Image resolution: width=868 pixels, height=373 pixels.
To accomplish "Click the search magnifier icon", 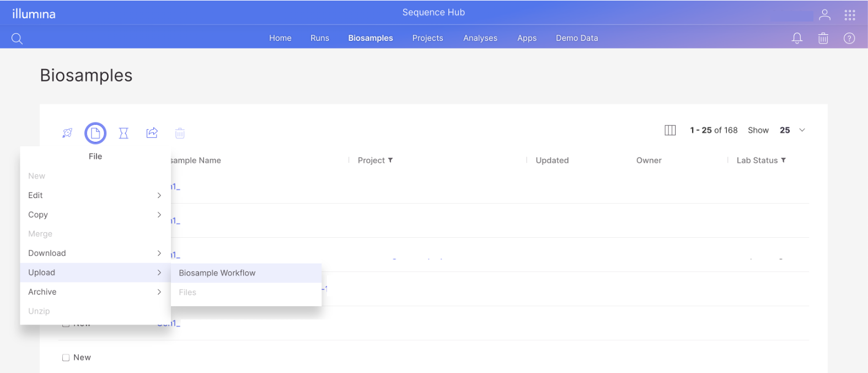I will point(17,39).
